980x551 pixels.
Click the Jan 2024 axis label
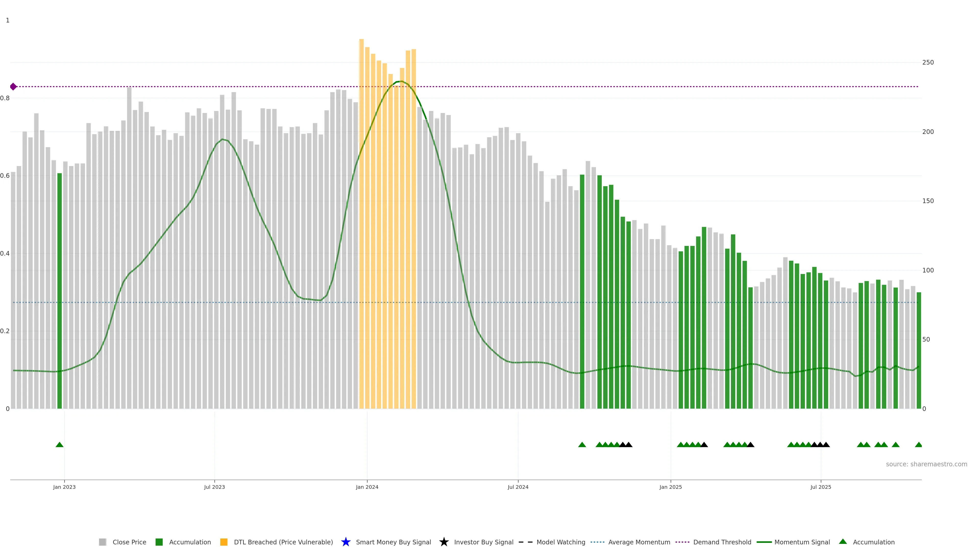coord(367,487)
